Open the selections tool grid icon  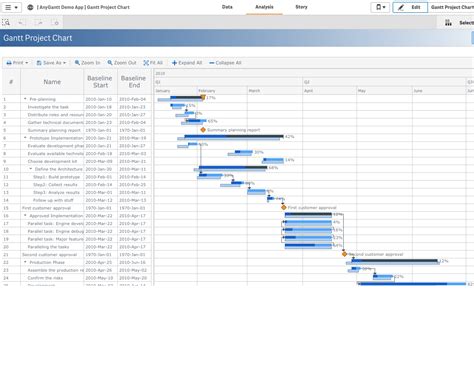pyautogui.click(x=448, y=23)
